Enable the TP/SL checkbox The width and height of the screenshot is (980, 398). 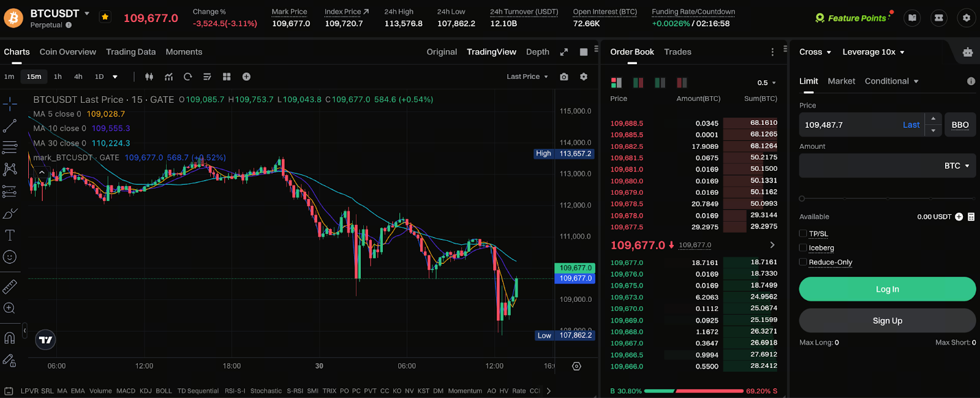click(803, 233)
